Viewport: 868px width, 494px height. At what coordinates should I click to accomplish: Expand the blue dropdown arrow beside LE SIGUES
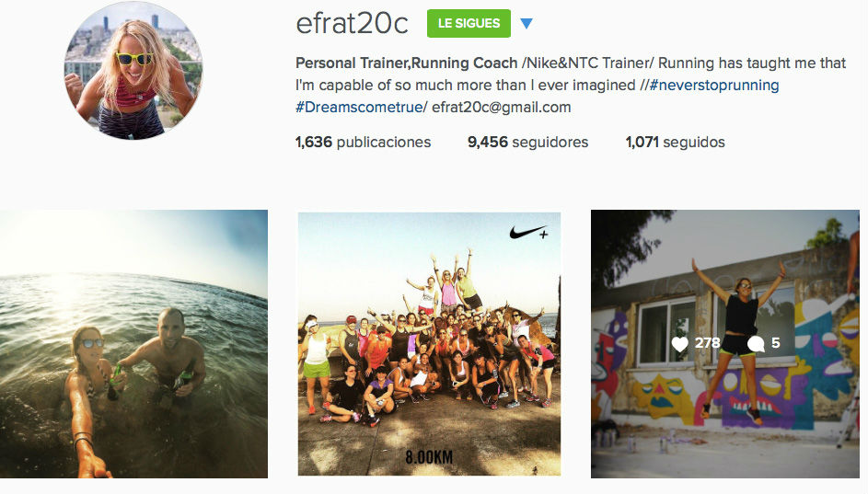tap(527, 23)
